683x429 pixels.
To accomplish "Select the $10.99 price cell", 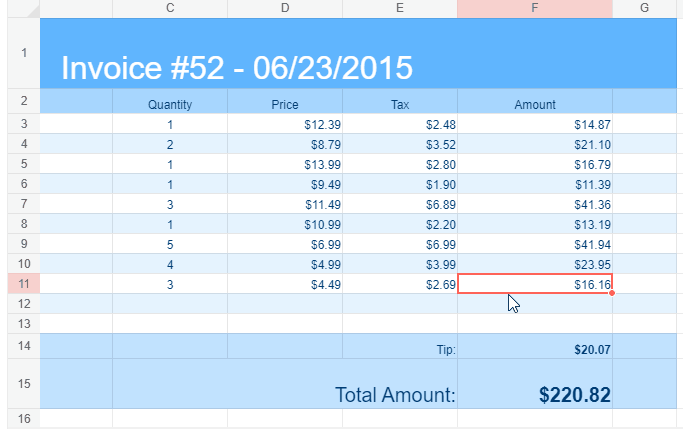I will tap(285, 224).
